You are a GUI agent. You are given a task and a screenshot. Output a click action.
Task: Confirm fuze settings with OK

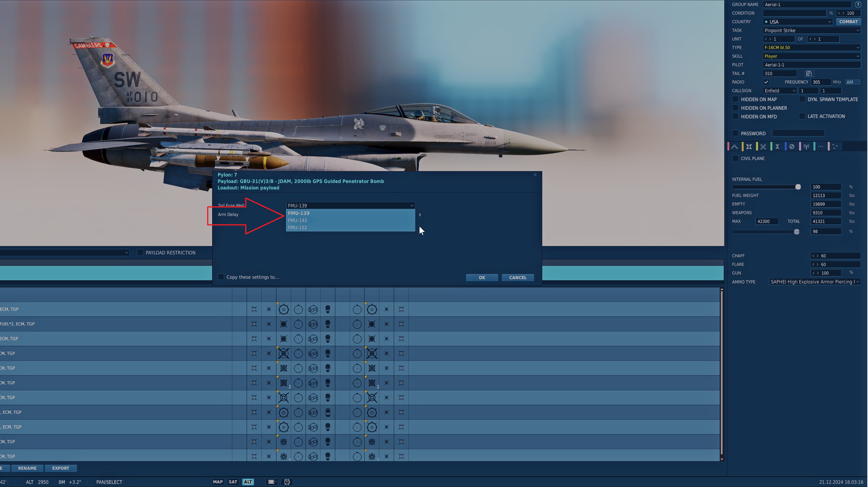[x=482, y=277]
